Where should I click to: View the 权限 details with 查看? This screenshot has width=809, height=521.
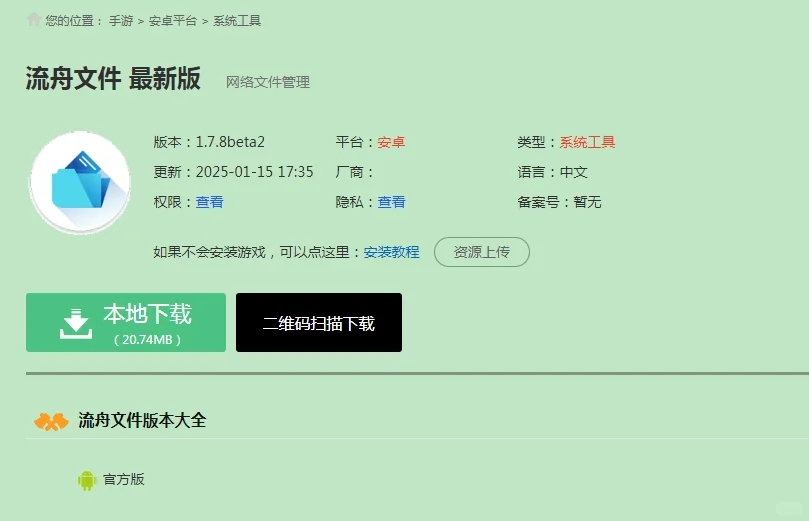209,202
